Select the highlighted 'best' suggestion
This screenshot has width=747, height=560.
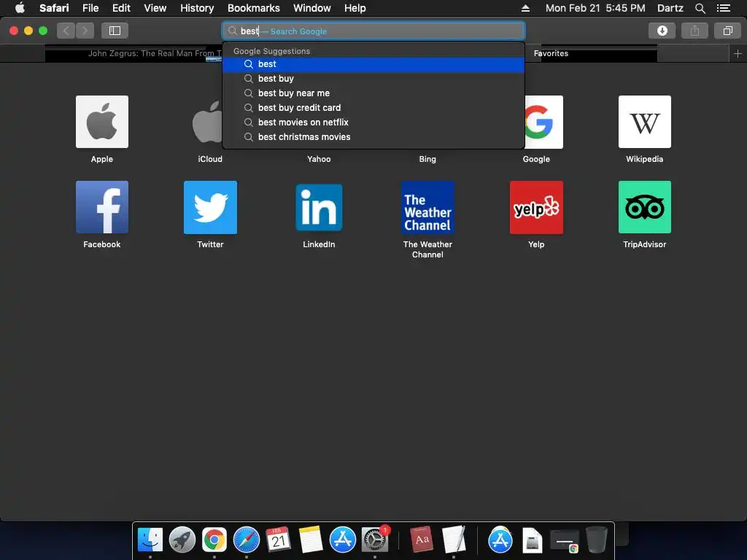click(x=373, y=64)
